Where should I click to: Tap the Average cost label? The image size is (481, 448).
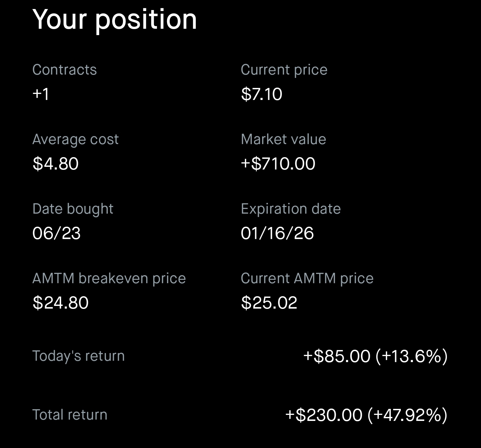tap(75, 139)
